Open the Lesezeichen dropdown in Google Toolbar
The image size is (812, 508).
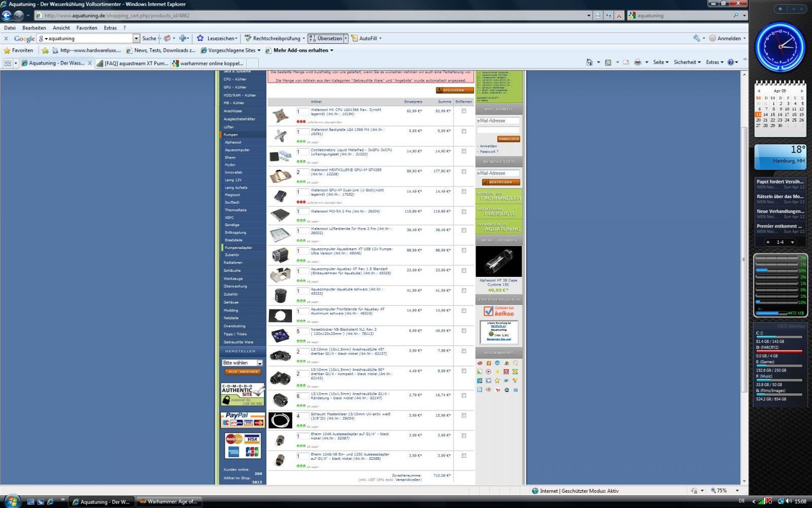pyautogui.click(x=222, y=38)
